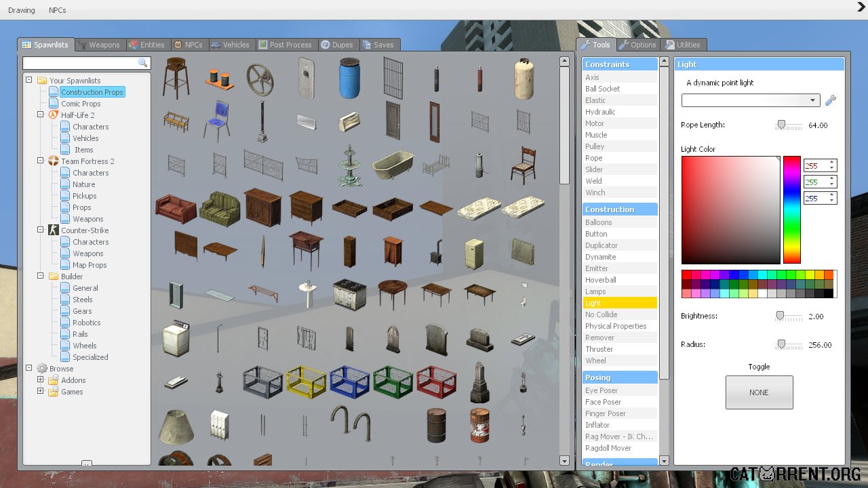Open the Utilities tab

coord(683,45)
